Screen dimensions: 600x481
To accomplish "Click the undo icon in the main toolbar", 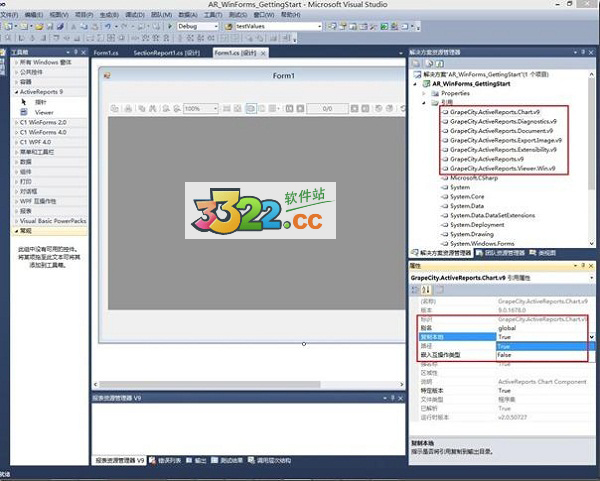I will tap(108, 27).
